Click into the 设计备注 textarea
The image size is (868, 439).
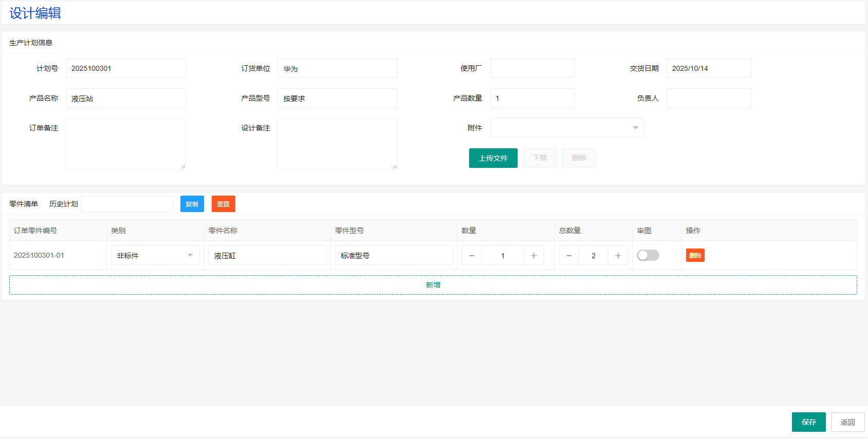coord(338,144)
